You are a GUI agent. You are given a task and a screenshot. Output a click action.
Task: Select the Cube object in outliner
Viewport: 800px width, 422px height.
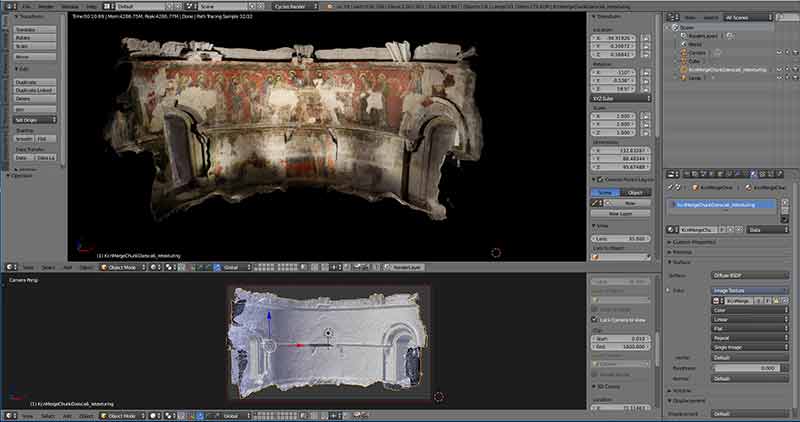(x=690, y=61)
